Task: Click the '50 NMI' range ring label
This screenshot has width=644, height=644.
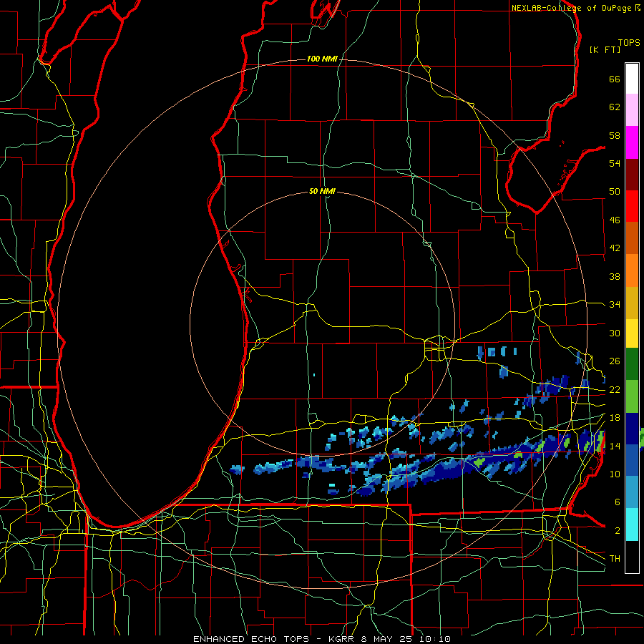Action: point(322,191)
